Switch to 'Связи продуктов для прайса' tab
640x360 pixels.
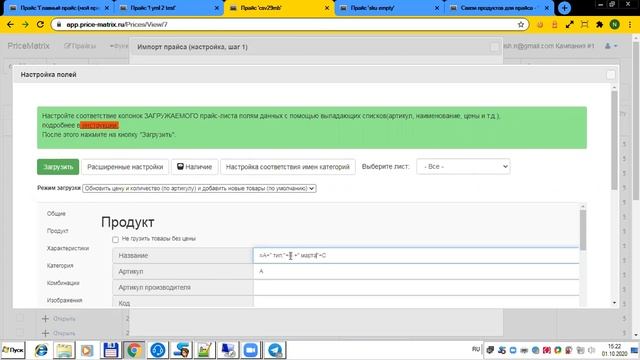pos(500,8)
